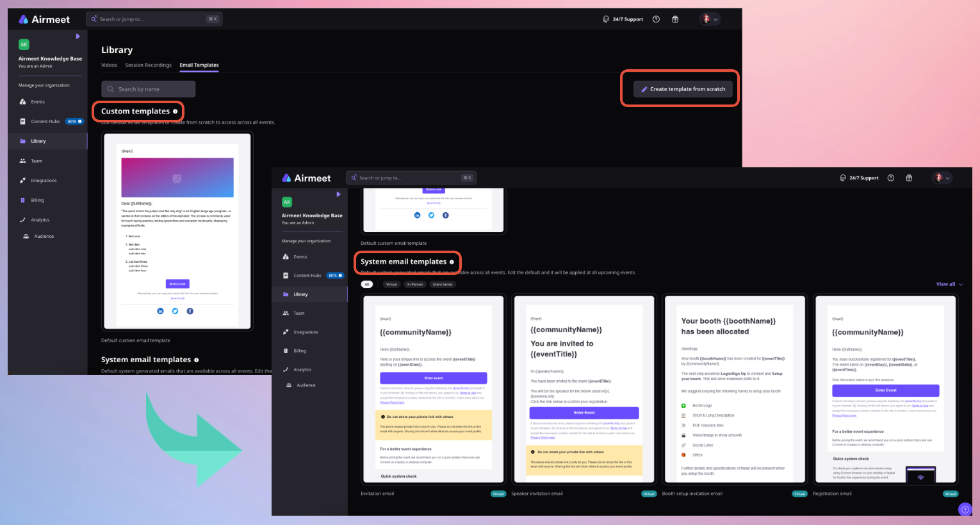Viewport: 980px width, 525px height.
Task: Open the Booth setup invitation email thumbnail
Action: tap(735, 389)
